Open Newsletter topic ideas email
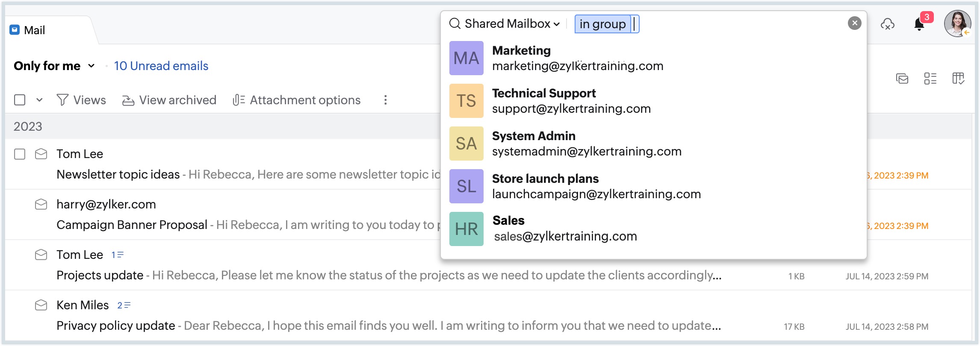The width and height of the screenshot is (980, 346). [x=118, y=174]
